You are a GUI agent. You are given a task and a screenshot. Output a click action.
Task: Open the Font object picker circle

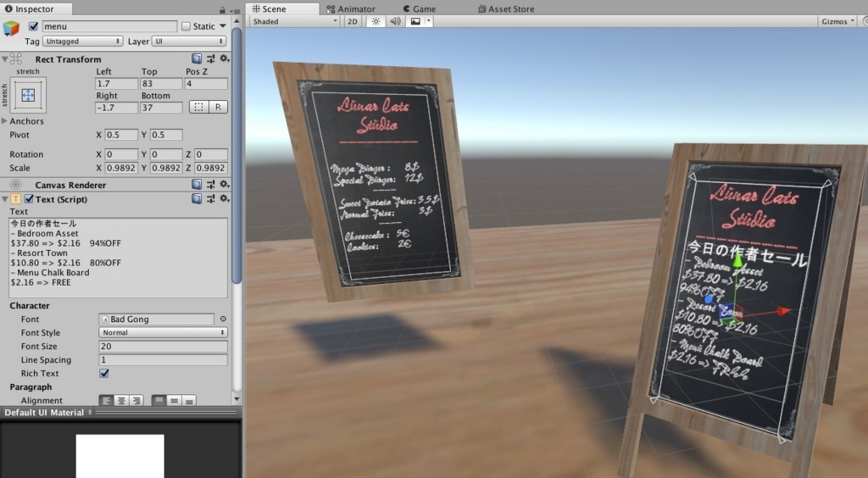click(223, 320)
